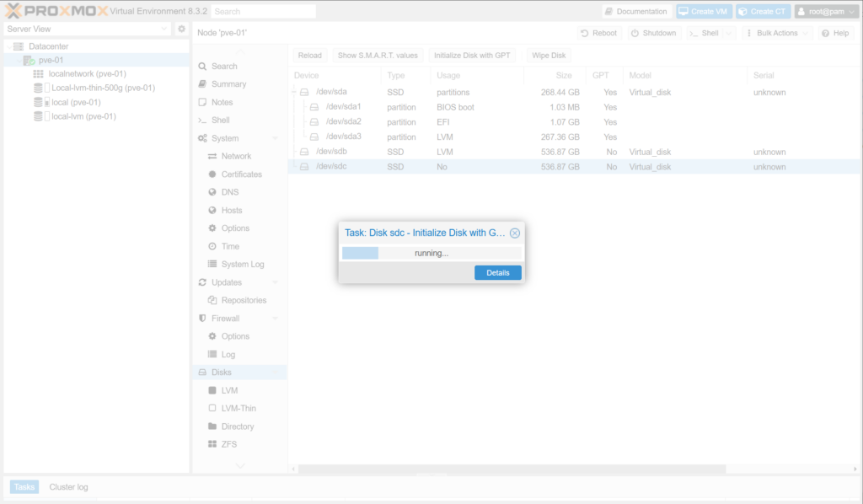Click Create CT button
863x504 pixels.
pos(763,12)
